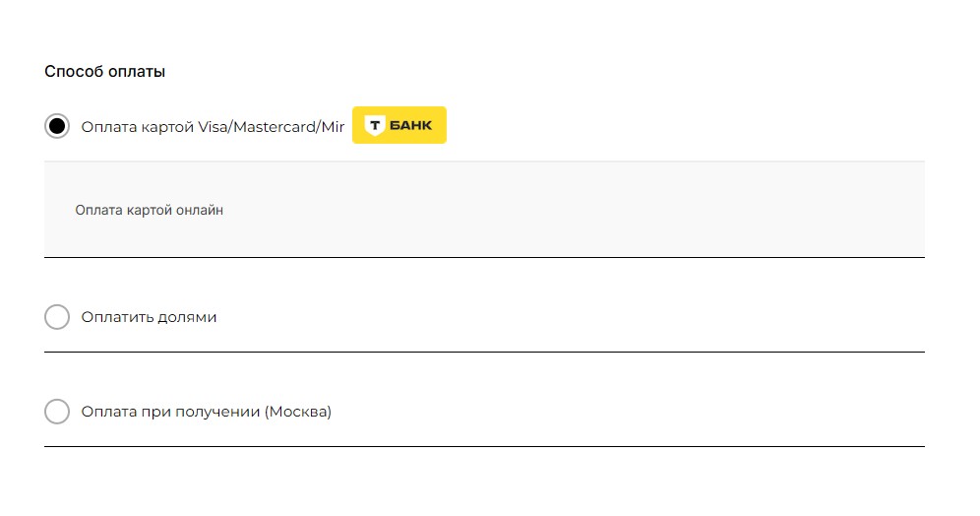Click the 'Способ оплаты' section heading
980x516 pixels.
coord(104,72)
